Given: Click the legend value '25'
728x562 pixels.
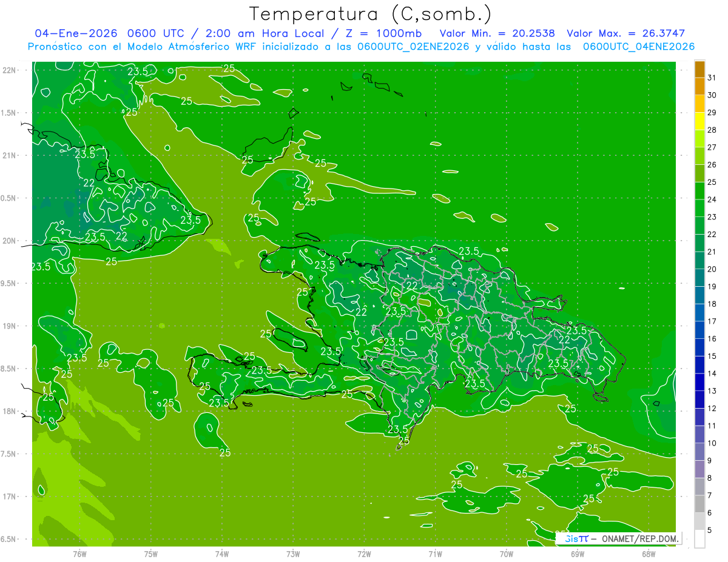Looking at the screenshot, I should (712, 182).
